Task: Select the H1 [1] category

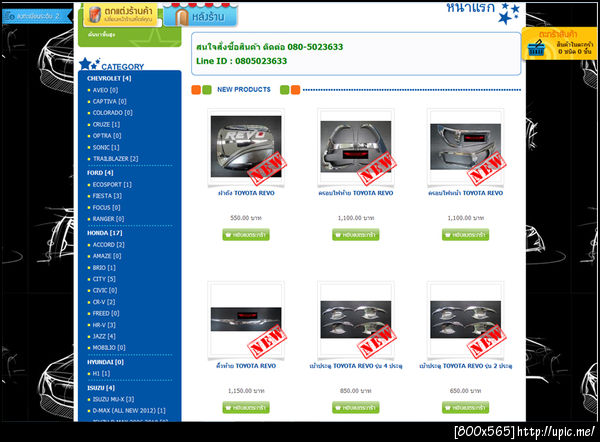Action: tap(101, 373)
